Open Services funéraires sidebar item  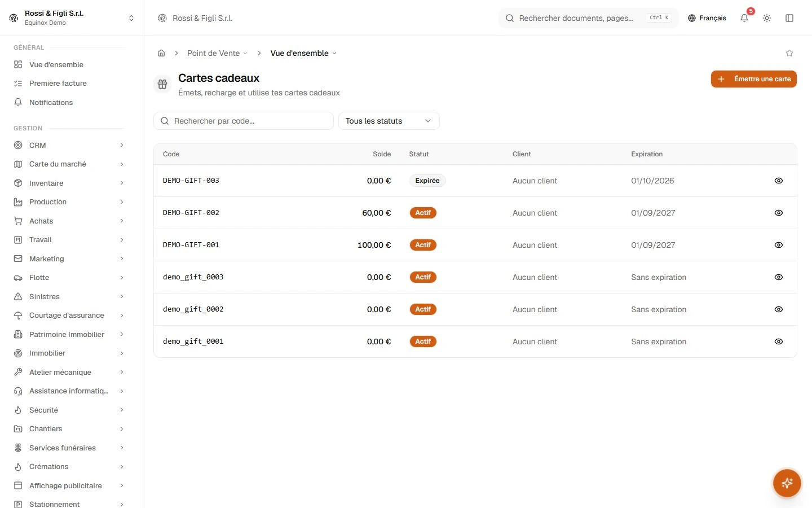tap(70, 448)
